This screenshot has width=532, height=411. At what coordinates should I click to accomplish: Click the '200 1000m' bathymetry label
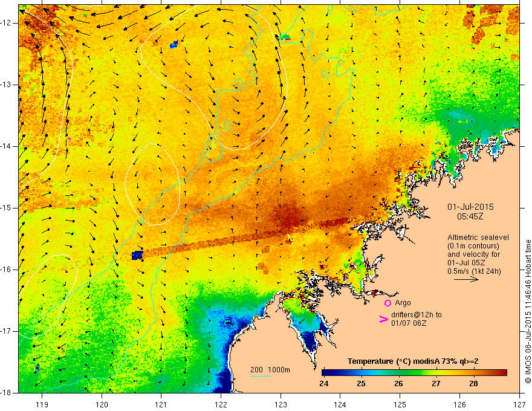click(x=270, y=370)
